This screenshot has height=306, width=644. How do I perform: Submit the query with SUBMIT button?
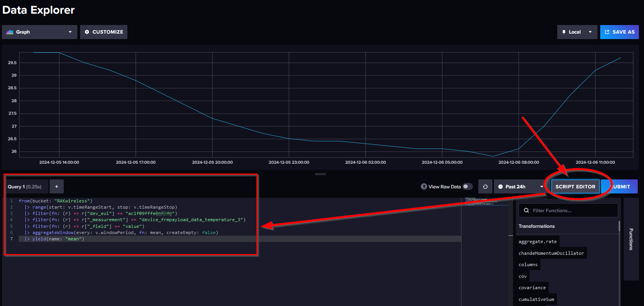click(x=620, y=187)
